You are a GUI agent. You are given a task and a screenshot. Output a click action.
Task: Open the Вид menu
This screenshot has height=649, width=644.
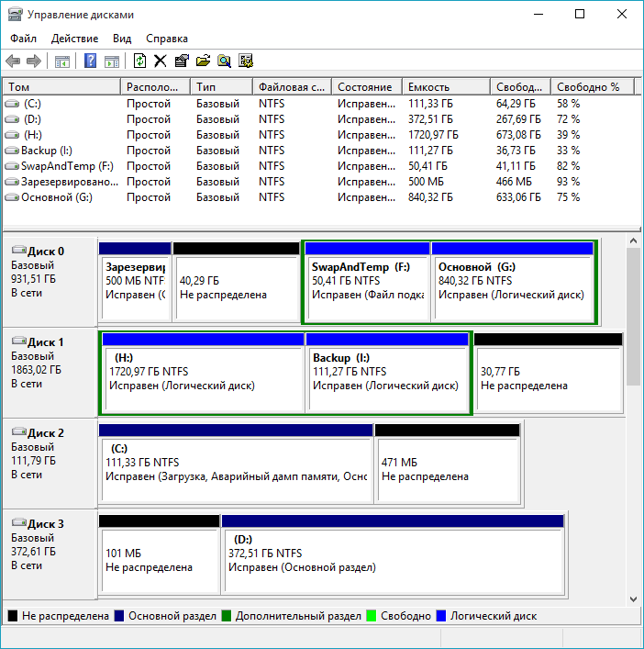point(122,39)
